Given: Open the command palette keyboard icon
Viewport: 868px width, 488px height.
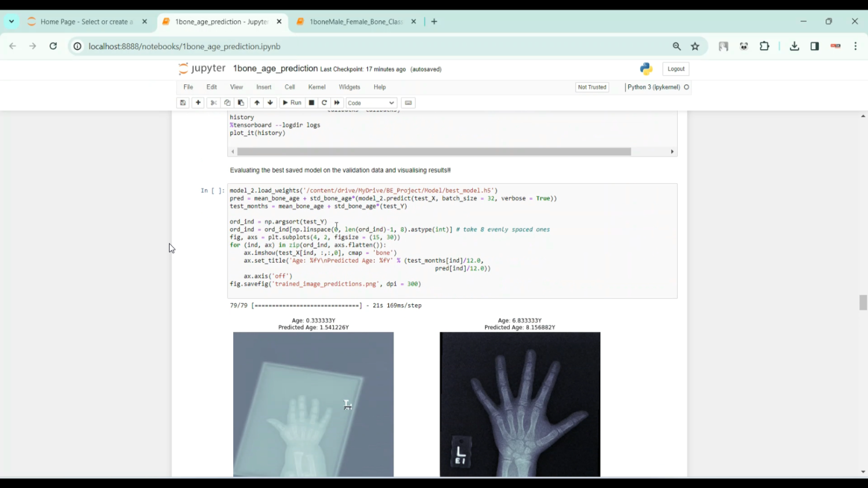Looking at the screenshot, I should pyautogui.click(x=408, y=102).
